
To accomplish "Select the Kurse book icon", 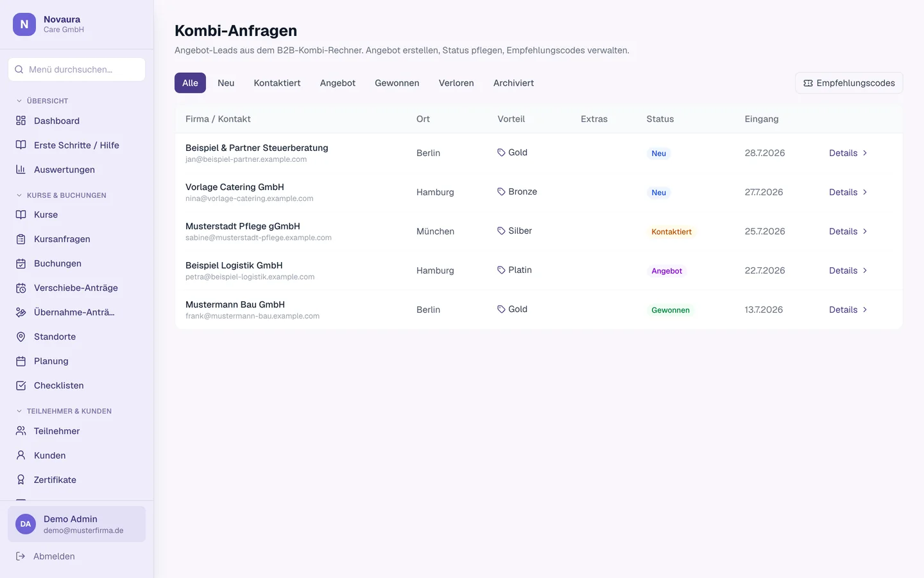I will coord(21,215).
